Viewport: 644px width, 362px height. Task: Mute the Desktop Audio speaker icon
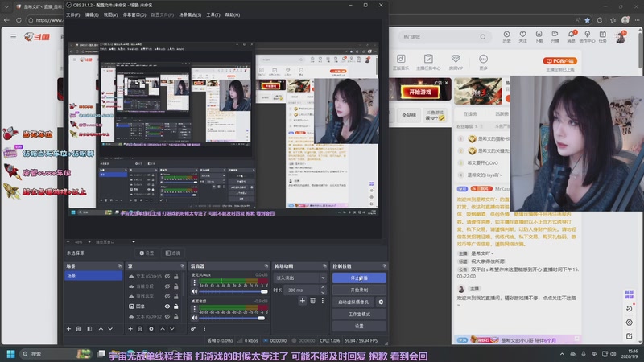click(x=195, y=318)
